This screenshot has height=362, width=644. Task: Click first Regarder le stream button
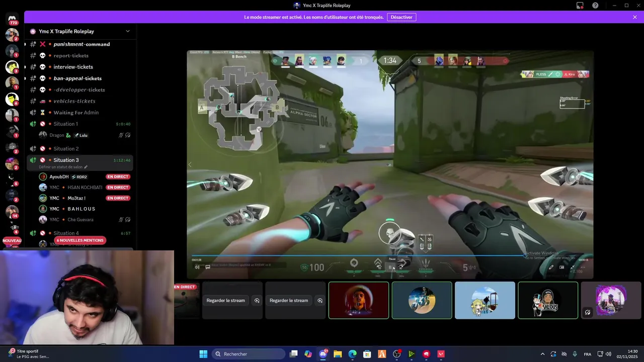pyautogui.click(x=226, y=301)
